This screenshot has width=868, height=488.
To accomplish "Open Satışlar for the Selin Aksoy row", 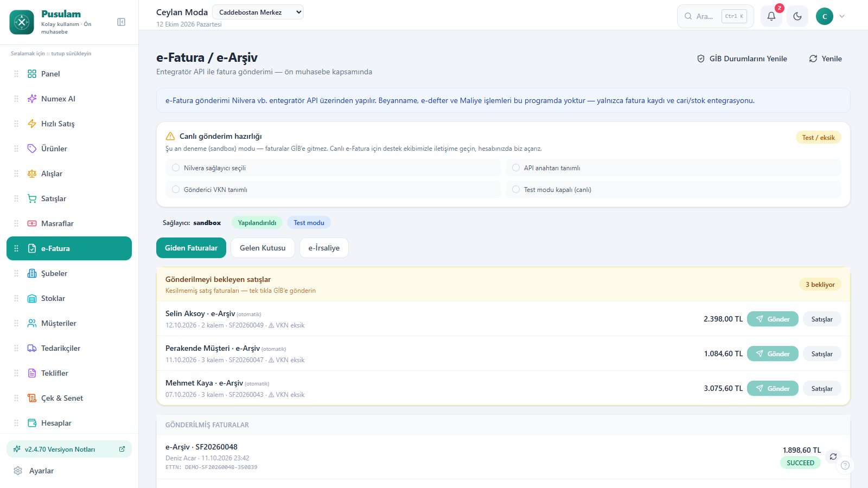I will [x=822, y=319].
